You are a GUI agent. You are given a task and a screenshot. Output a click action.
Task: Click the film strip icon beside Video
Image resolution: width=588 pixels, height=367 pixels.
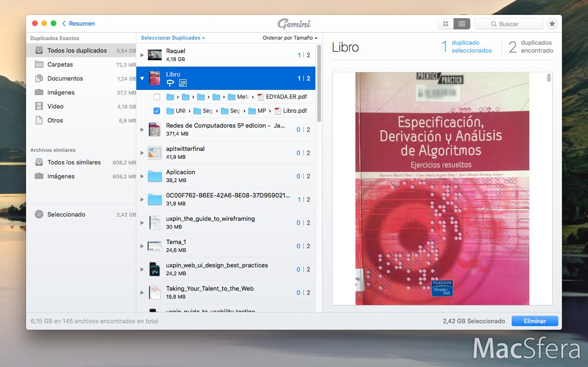click(x=40, y=106)
